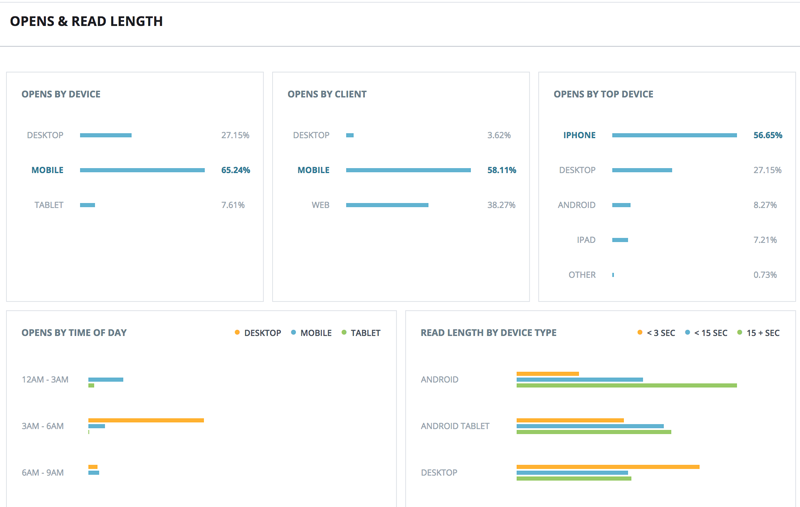
Task: Click the blue <15 sec bar for Android
Action: point(580,379)
